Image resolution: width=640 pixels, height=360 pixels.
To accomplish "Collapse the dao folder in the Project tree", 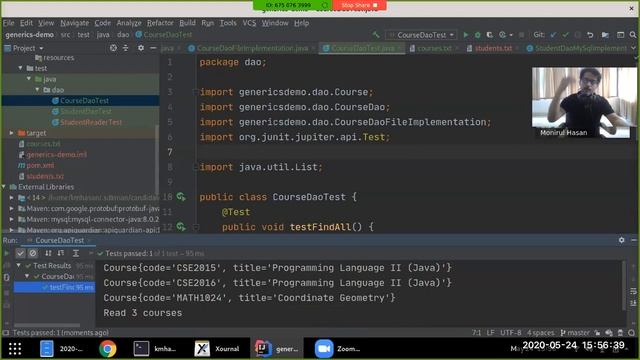I will 38,90.
